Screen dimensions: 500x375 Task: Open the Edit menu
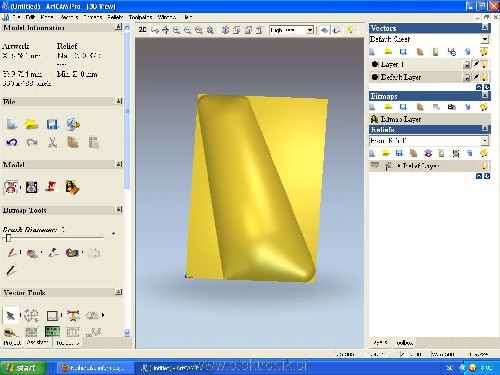tap(30, 17)
